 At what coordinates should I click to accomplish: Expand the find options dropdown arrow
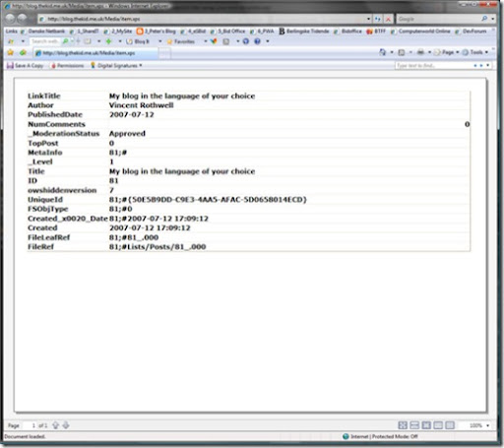point(488,65)
